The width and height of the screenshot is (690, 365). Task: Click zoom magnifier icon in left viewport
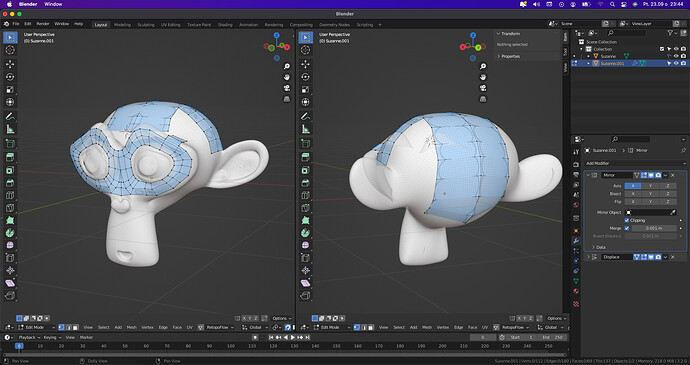point(287,66)
